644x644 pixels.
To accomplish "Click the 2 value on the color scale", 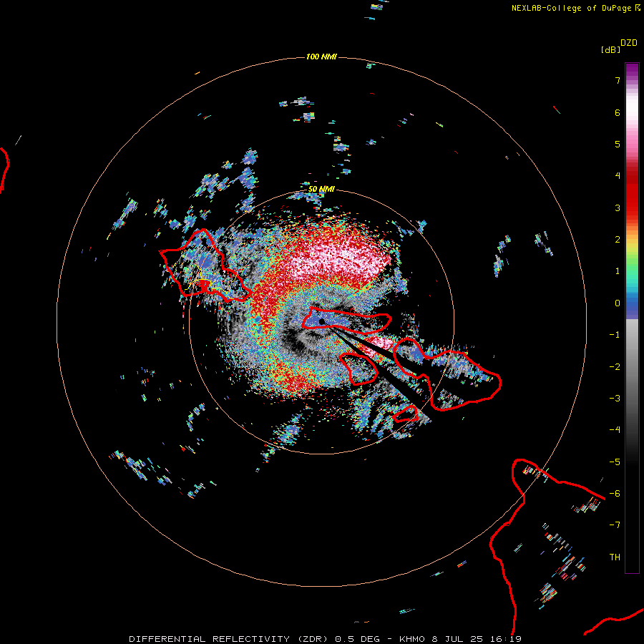I will click(618, 240).
